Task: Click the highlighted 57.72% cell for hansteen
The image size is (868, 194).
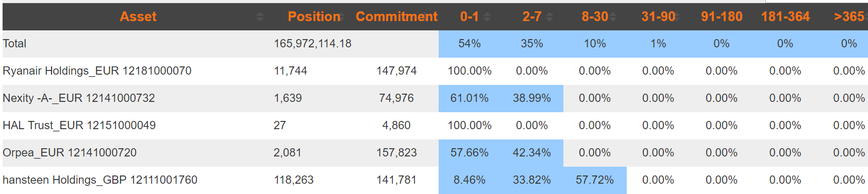Action: tap(595, 180)
